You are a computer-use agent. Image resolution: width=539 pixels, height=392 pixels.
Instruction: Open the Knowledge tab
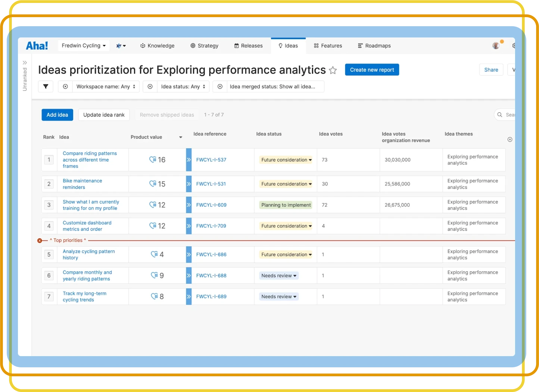click(157, 46)
